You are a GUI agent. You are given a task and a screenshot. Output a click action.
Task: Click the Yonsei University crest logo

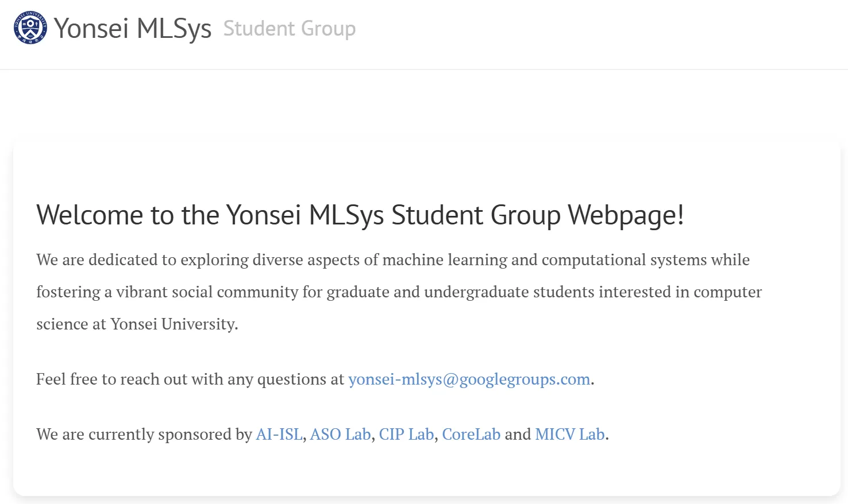click(x=30, y=28)
